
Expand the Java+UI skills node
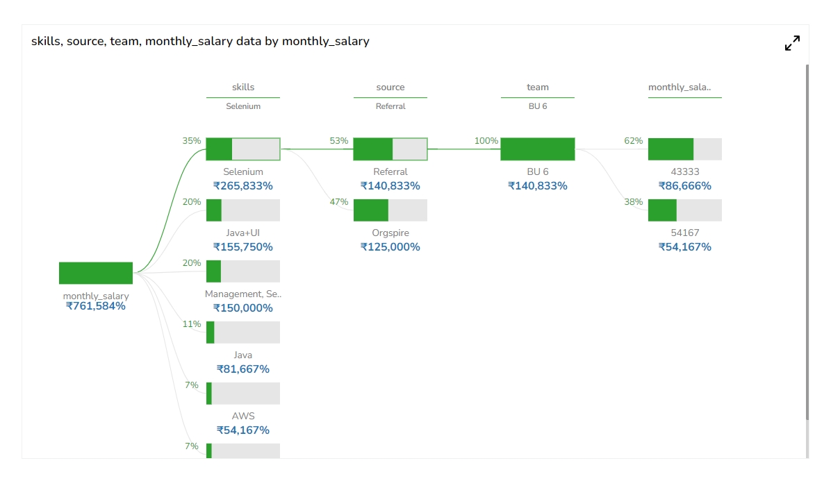243,210
